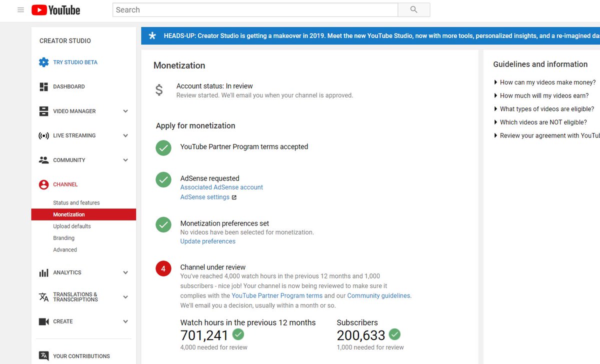Image resolution: width=600 pixels, height=364 pixels.
Task: Open the Dashboard menu label
Action: 69,86
